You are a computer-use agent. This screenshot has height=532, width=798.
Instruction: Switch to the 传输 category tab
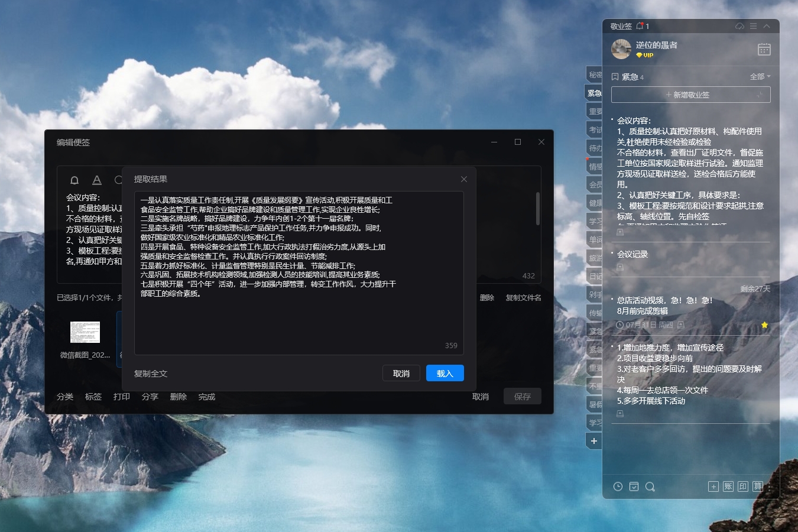[x=595, y=313]
